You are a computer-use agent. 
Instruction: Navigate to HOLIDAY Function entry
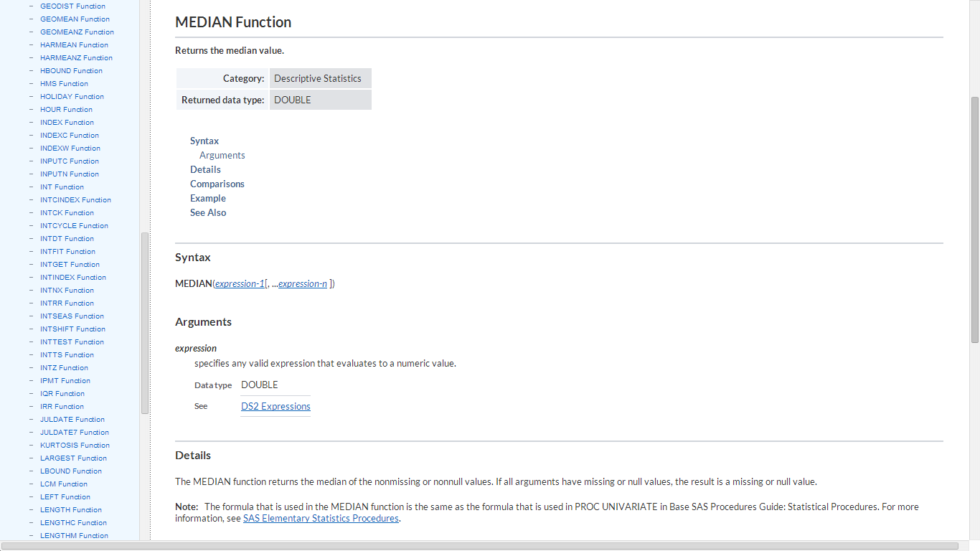click(72, 97)
